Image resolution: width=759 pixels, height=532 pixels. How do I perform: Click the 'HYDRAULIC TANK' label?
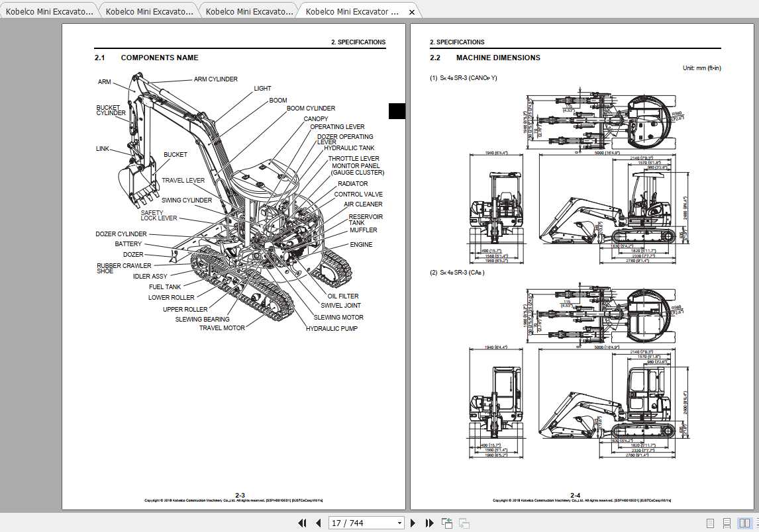point(349,148)
